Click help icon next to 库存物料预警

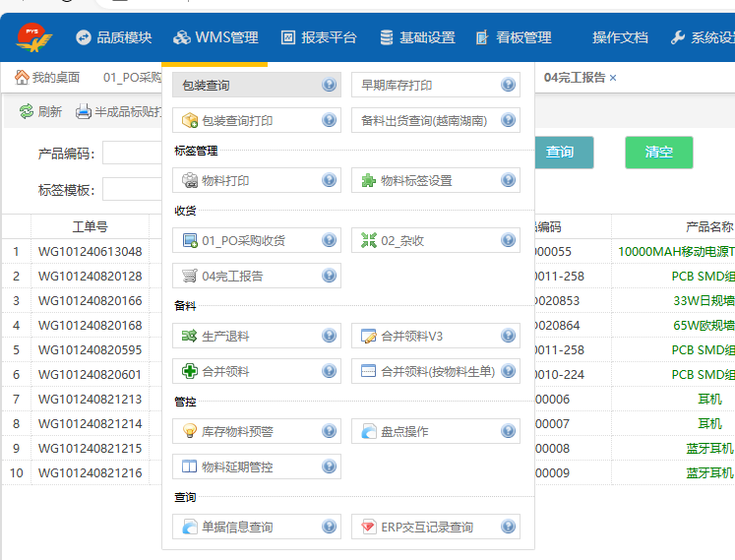(330, 431)
